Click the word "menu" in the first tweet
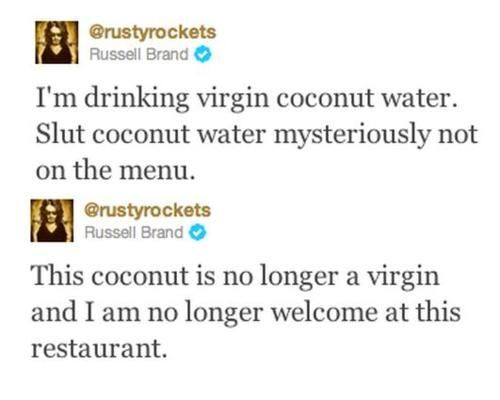This screenshot has width=500, height=400. pos(155,172)
